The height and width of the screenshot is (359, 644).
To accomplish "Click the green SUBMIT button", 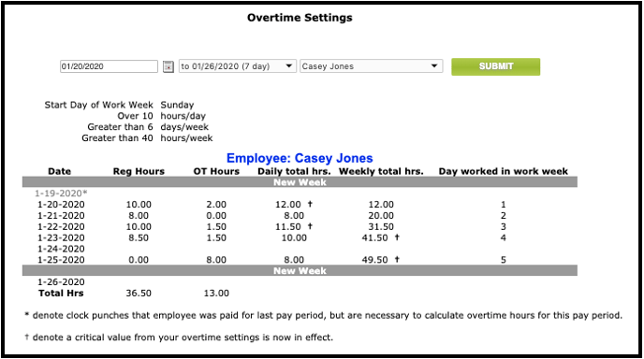I will [x=496, y=66].
